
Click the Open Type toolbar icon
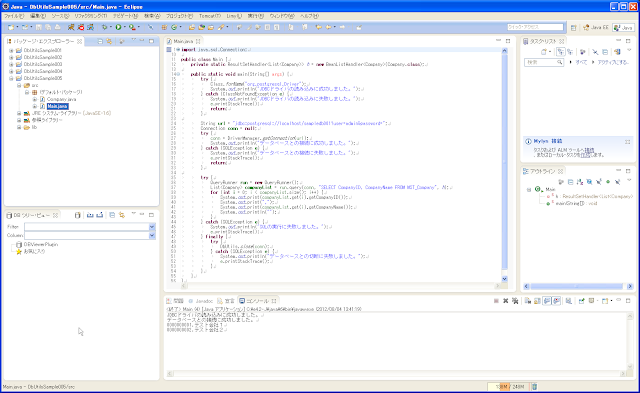192,27
